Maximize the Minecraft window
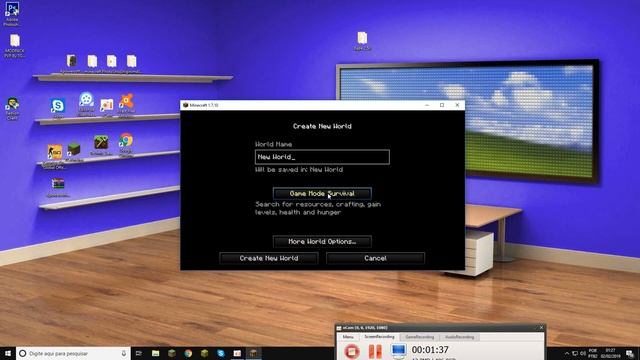 (x=442, y=105)
